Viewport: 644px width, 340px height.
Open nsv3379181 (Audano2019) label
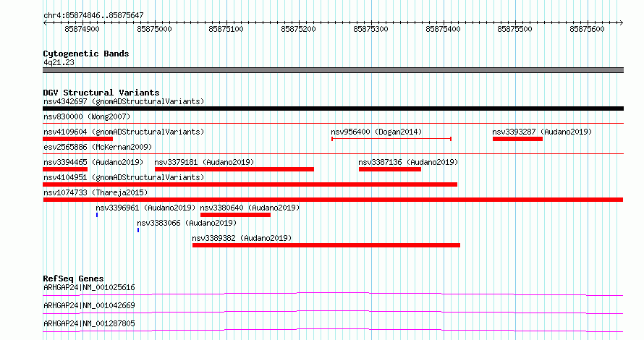pos(204,162)
